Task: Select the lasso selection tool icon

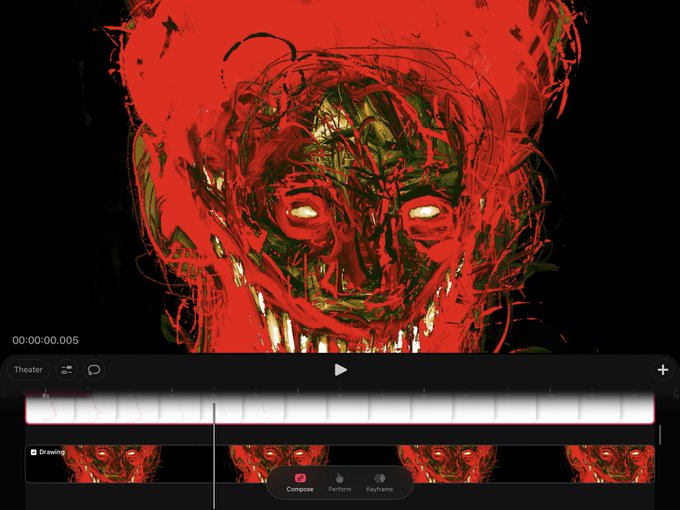Action: coord(94,369)
